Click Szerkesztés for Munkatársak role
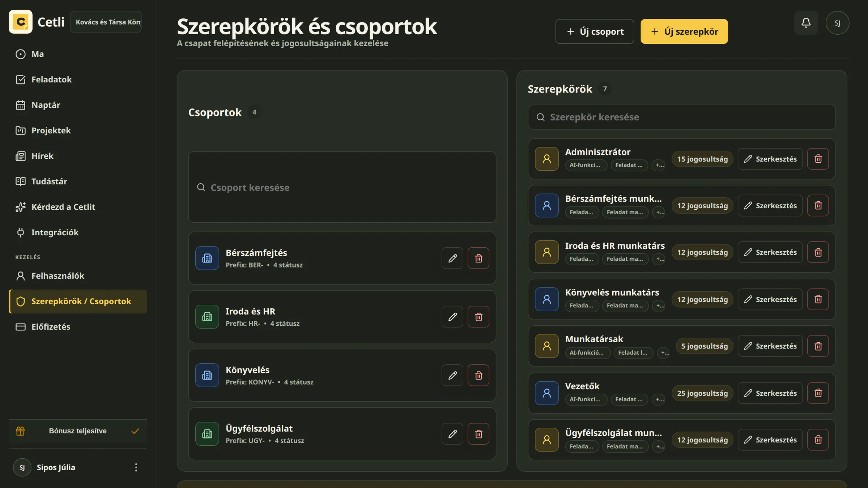The height and width of the screenshot is (488, 868). (770, 346)
